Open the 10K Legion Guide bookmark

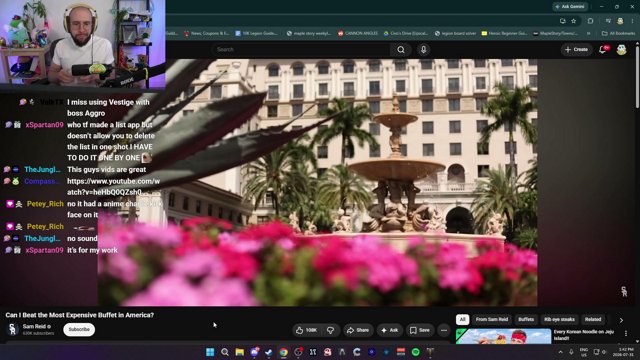[x=256, y=33]
